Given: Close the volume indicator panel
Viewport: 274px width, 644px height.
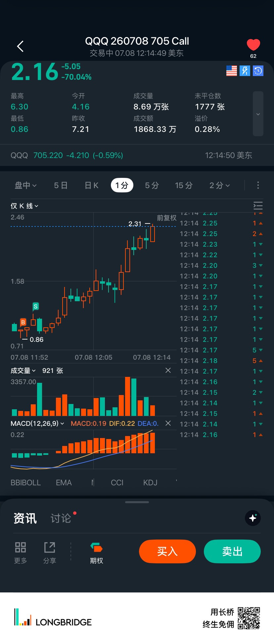Looking at the screenshot, I should (x=168, y=370).
